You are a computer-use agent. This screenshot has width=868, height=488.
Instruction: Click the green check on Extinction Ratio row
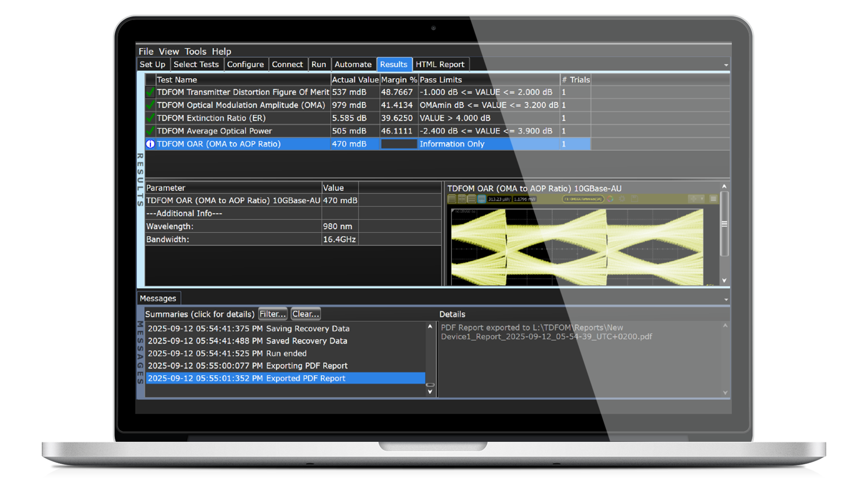click(x=150, y=118)
